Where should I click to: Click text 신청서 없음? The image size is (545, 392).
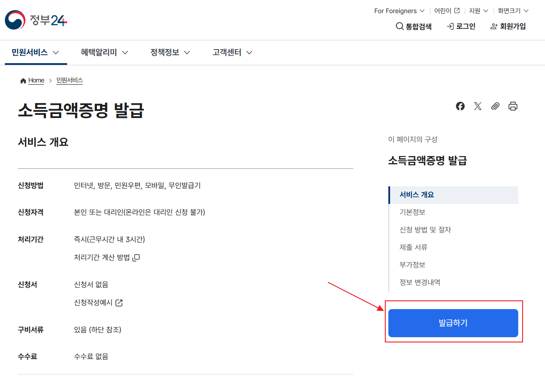pyautogui.click(x=91, y=285)
